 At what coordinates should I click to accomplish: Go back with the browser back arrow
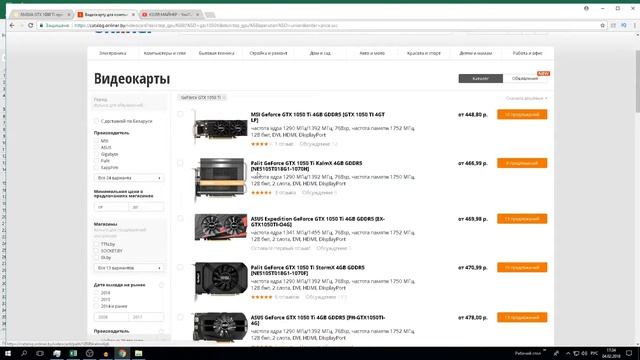pyautogui.click(x=12, y=25)
